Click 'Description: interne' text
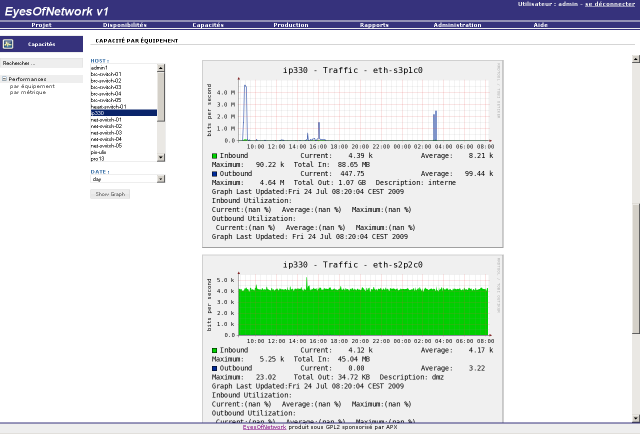 [416, 183]
